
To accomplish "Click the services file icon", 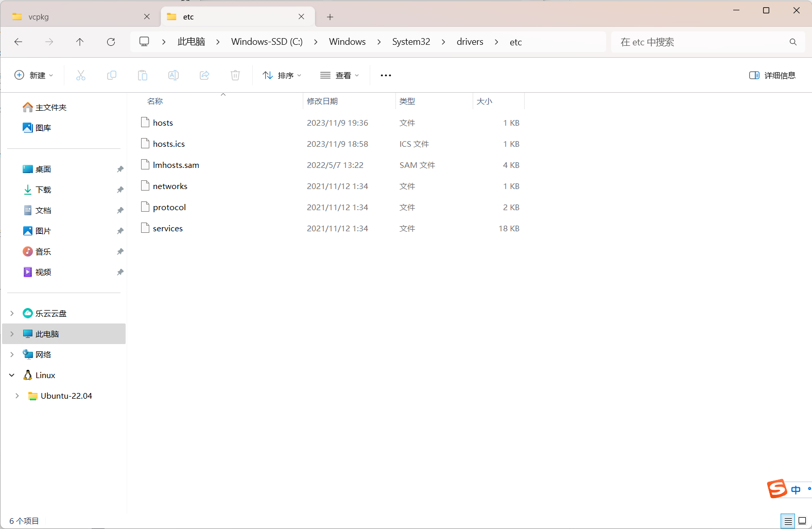I will point(145,228).
